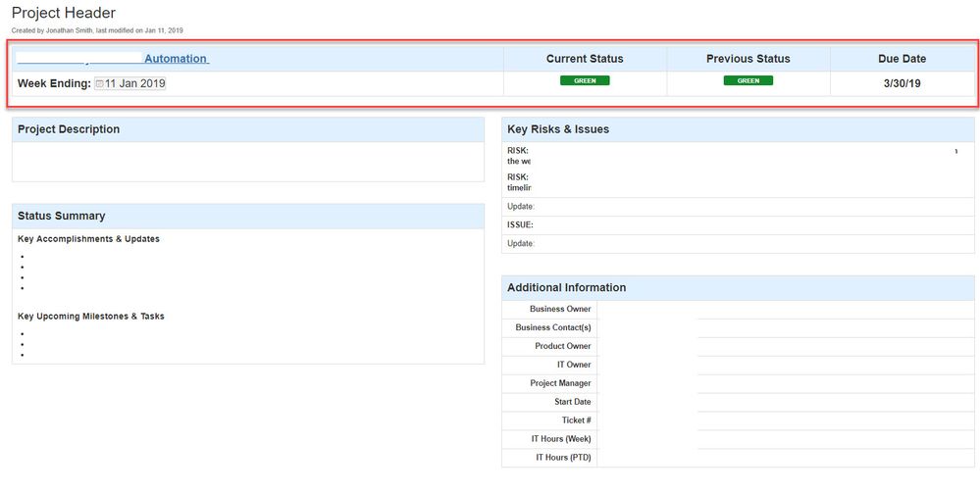Click the IT Hours (Week) row label

click(561, 439)
